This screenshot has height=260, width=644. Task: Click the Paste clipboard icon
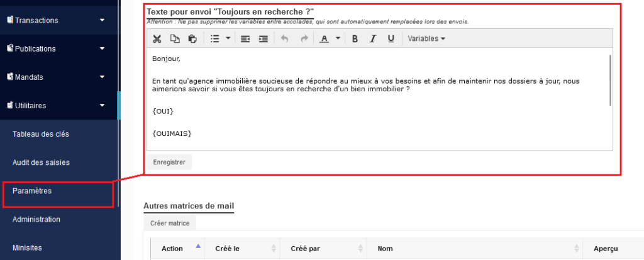(192, 39)
